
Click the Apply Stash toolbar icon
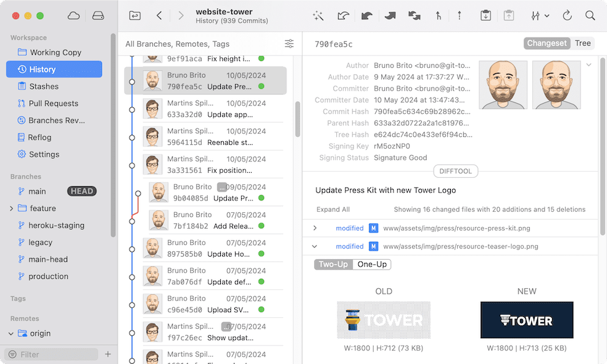(509, 15)
